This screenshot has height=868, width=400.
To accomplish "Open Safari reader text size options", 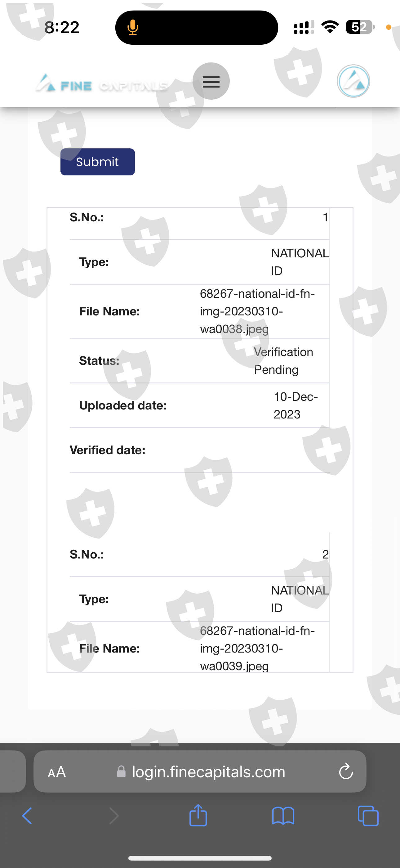I will coord(57,772).
